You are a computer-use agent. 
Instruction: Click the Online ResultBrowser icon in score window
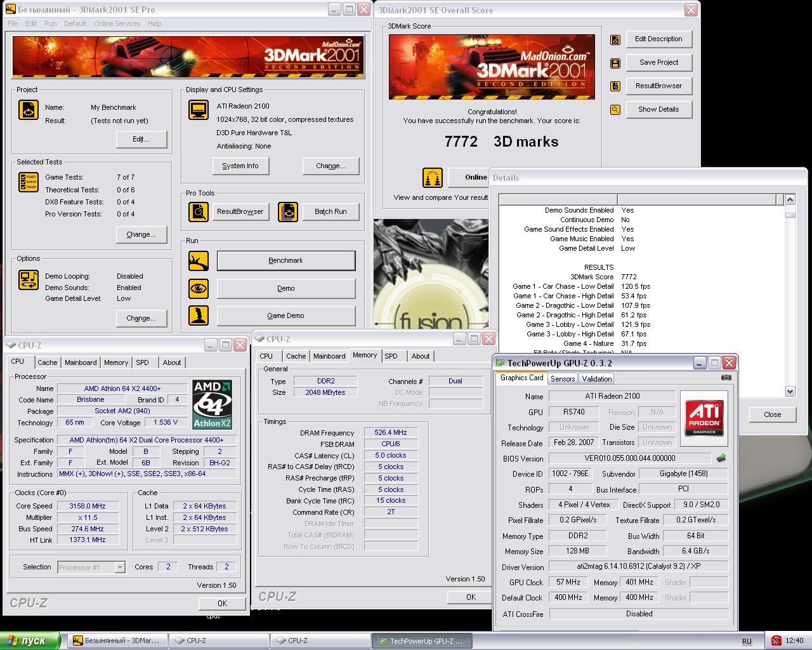tap(433, 178)
